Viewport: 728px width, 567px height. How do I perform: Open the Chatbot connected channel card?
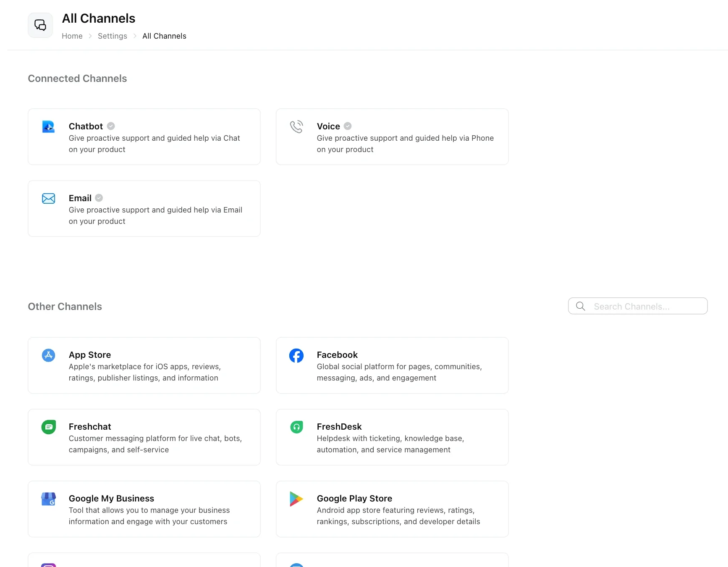pos(144,137)
